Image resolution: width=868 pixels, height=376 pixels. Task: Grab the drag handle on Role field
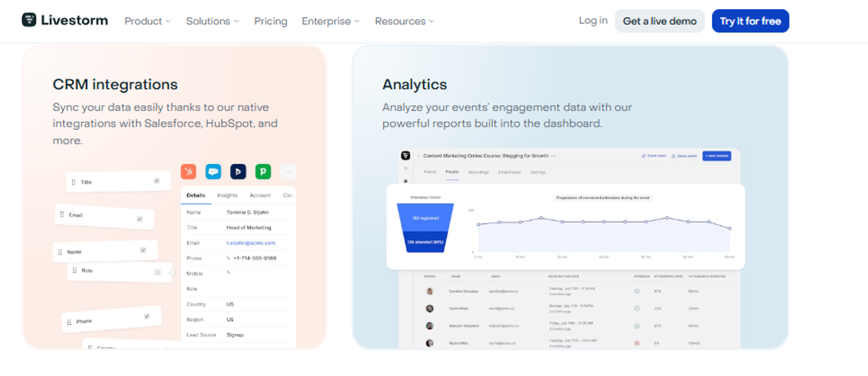pos(75,270)
